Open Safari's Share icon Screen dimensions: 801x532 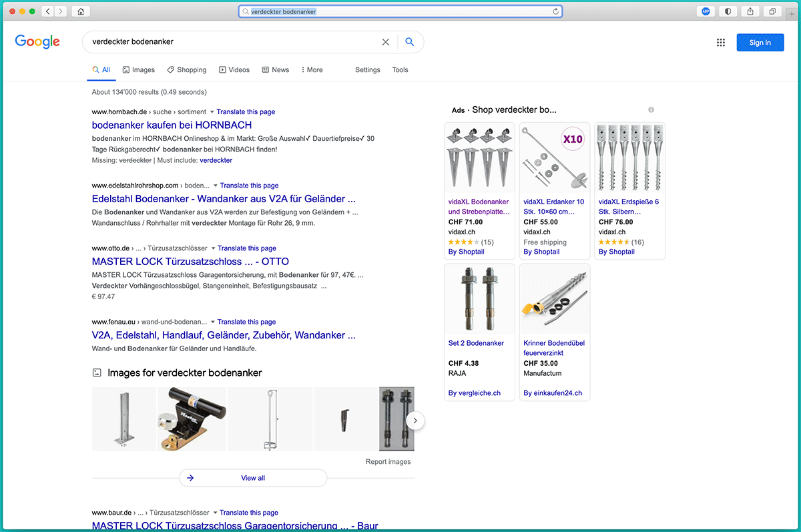(x=750, y=11)
